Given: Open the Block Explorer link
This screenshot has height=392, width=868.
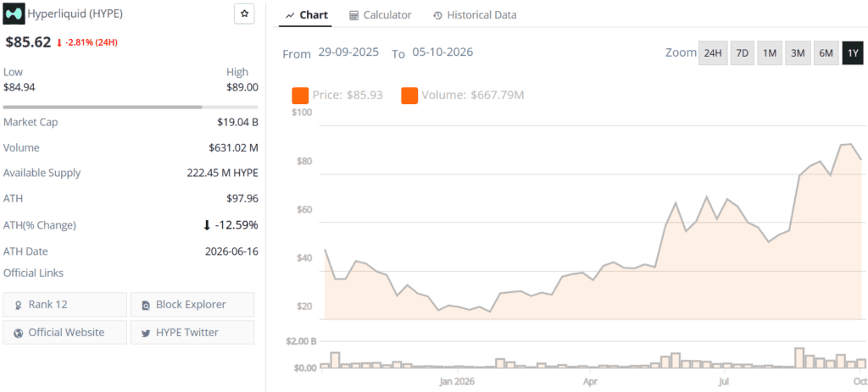Looking at the screenshot, I should [192, 304].
